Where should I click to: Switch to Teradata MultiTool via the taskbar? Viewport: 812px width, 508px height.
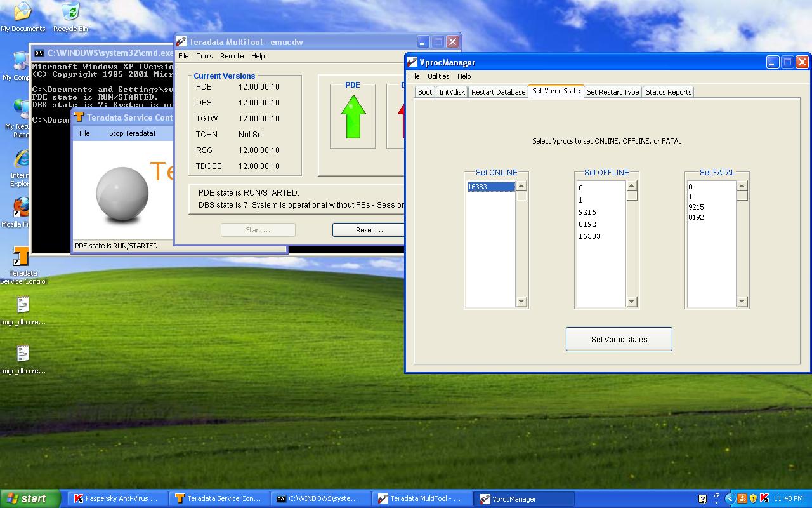[x=421, y=499]
